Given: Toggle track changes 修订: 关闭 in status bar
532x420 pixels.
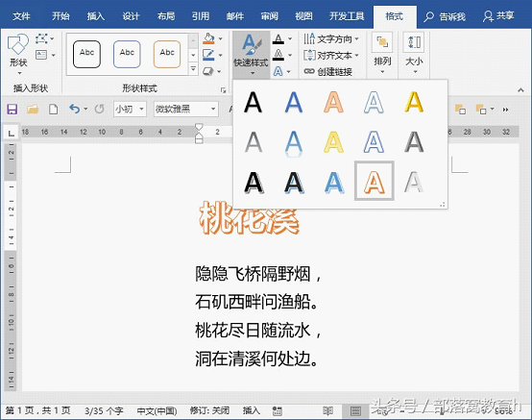Looking at the screenshot, I should click(209, 410).
